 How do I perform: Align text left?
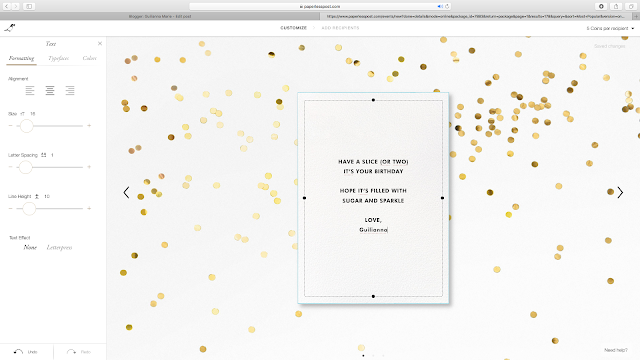point(30,90)
